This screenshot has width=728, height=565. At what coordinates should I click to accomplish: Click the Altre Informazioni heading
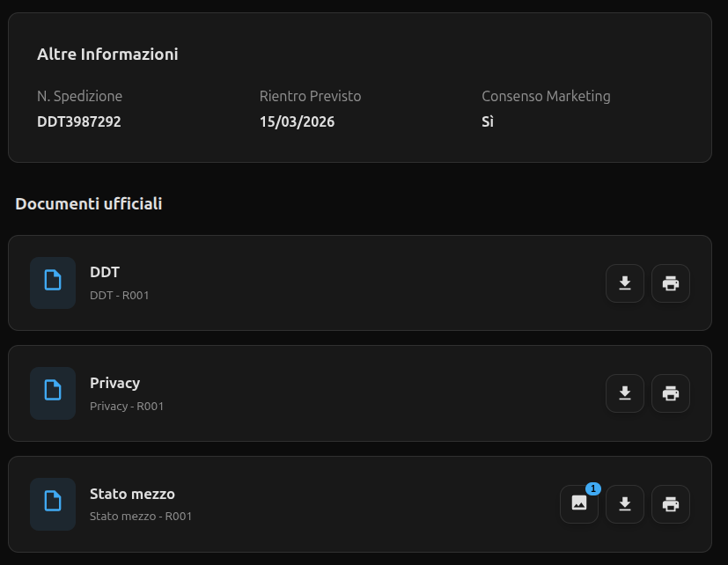tap(107, 55)
